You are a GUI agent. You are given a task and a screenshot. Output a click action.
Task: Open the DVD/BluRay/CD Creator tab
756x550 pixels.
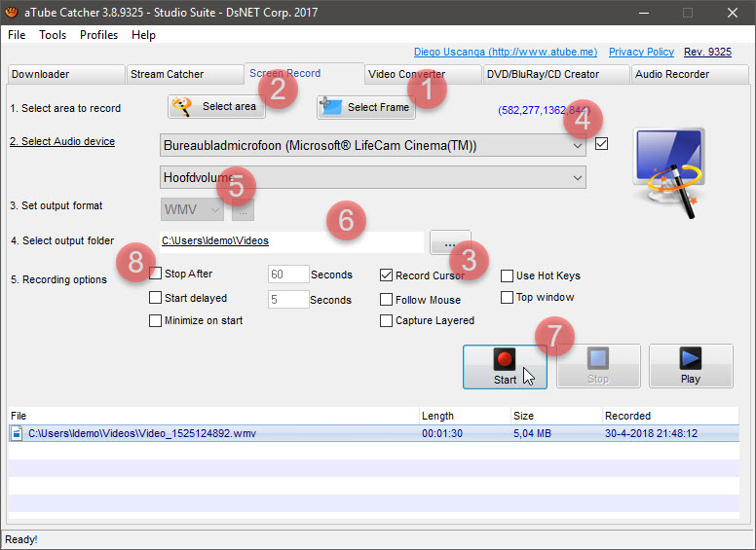point(556,74)
